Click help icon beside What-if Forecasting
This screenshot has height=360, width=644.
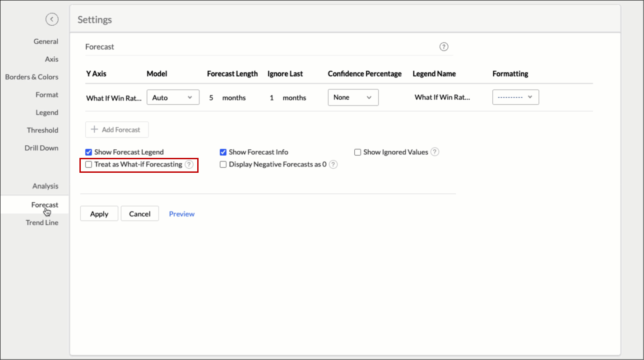click(189, 165)
